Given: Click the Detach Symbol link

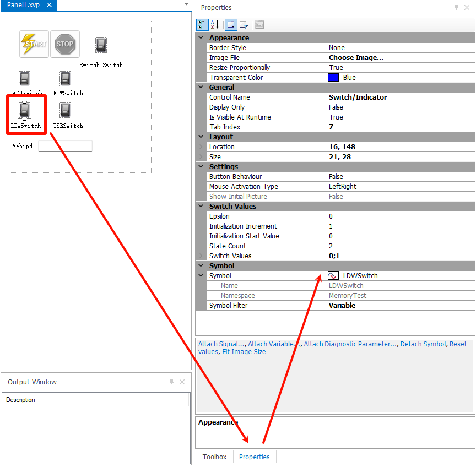Looking at the screenshot, I should tap(423, 344).
